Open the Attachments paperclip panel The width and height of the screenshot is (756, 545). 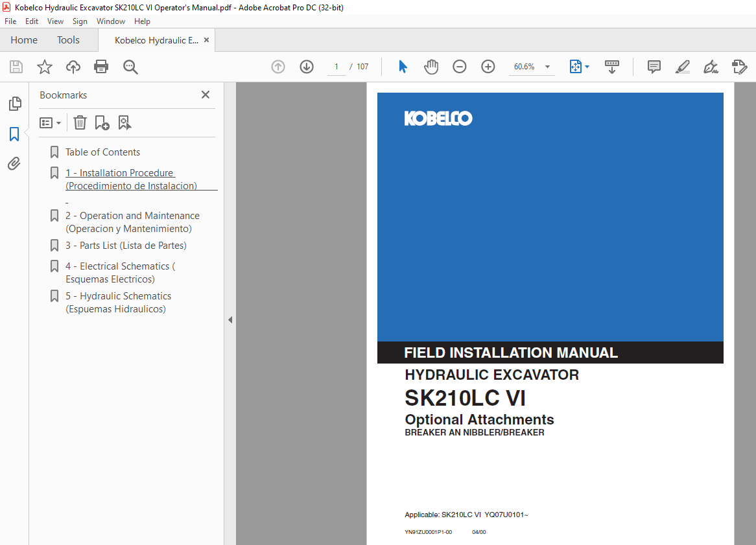pos(14,164)
